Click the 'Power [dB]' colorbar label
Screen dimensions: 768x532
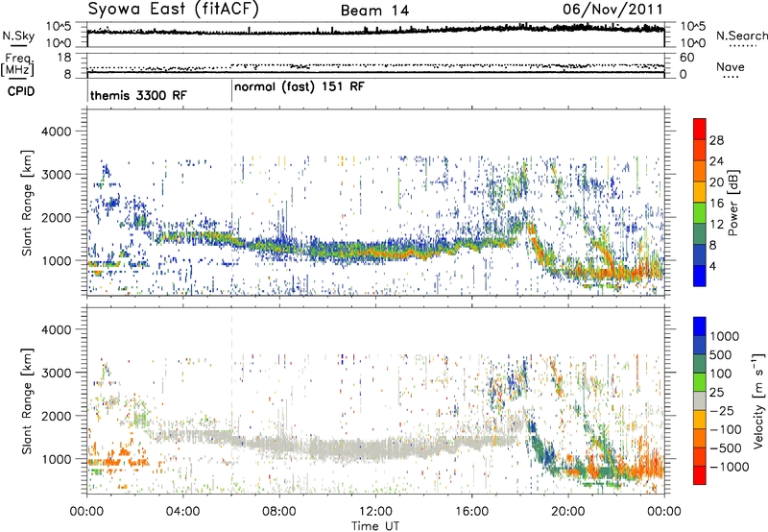click(733, 203)
